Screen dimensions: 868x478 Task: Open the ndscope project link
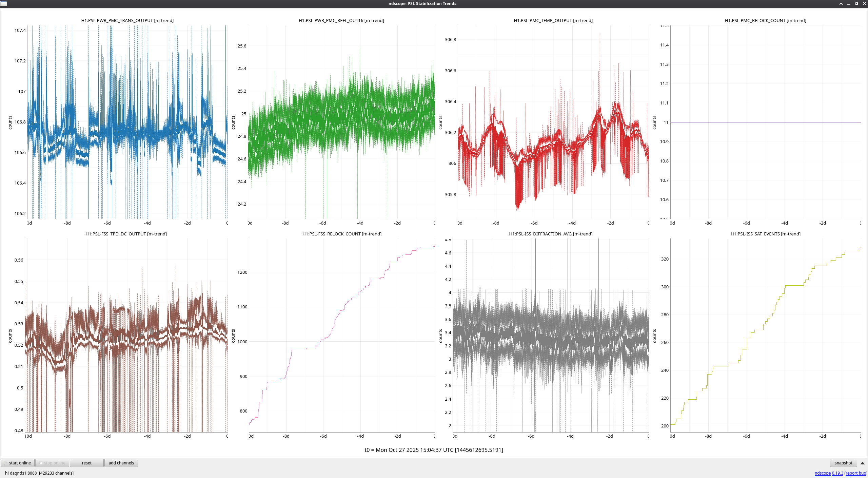coord(822,473)
